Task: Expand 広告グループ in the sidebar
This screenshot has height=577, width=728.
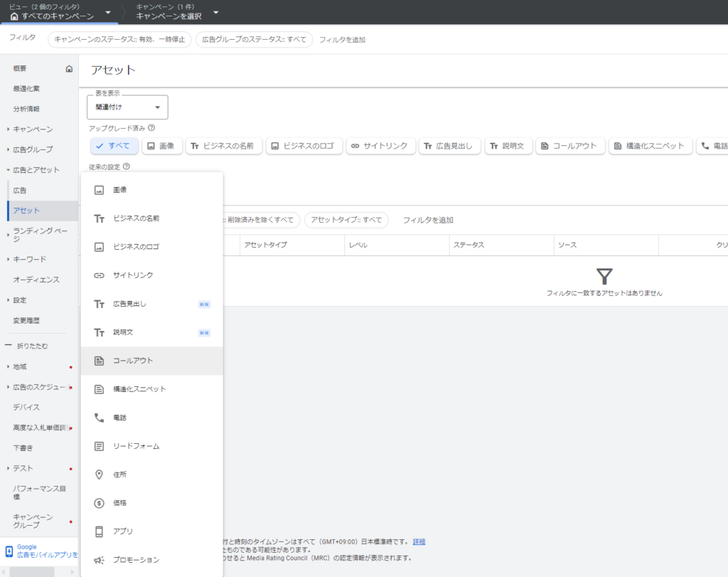Action: tap(9, 149)
